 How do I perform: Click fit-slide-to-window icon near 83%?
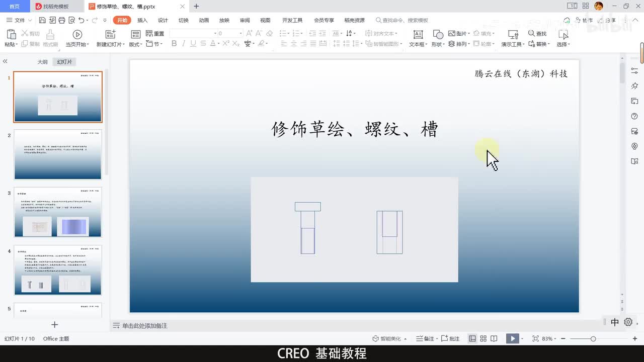click(535, 339)
